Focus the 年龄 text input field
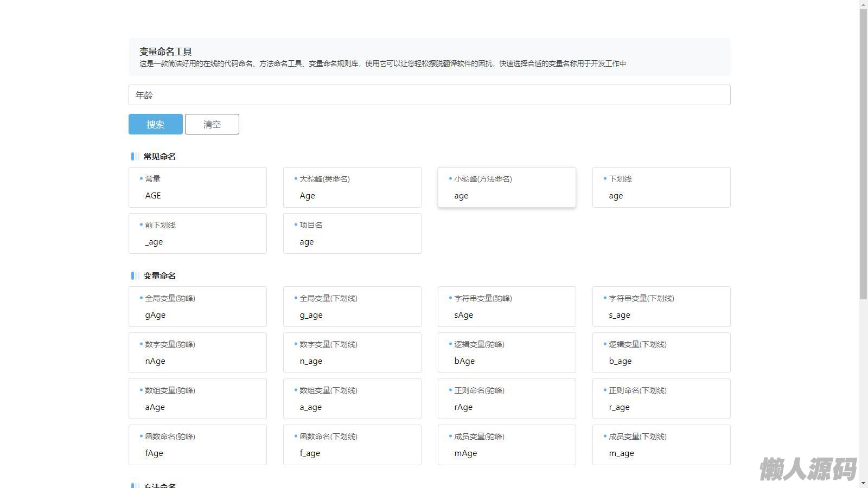 click(x=429, y=95)
